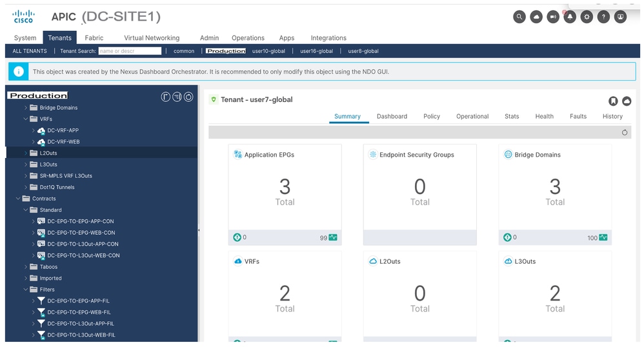644x347 pixels.
Task: Expand the Taboos folder
Action: point(25,267)
